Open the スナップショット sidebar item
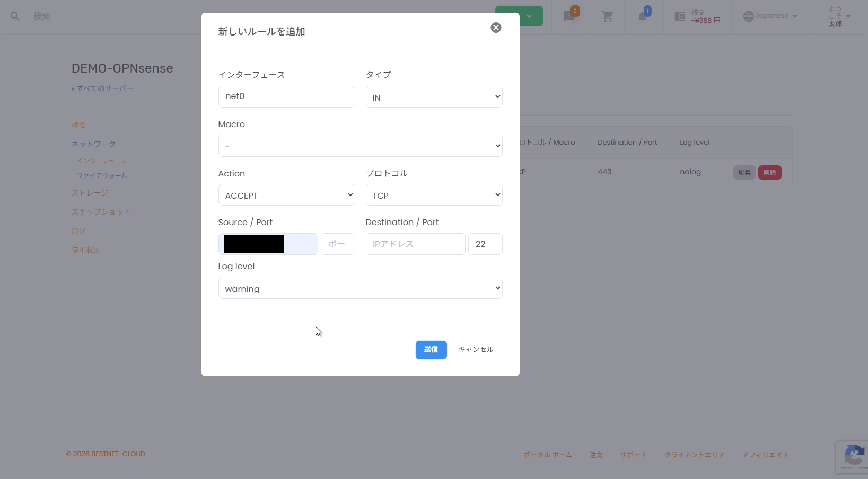 [x=101, y=212]
